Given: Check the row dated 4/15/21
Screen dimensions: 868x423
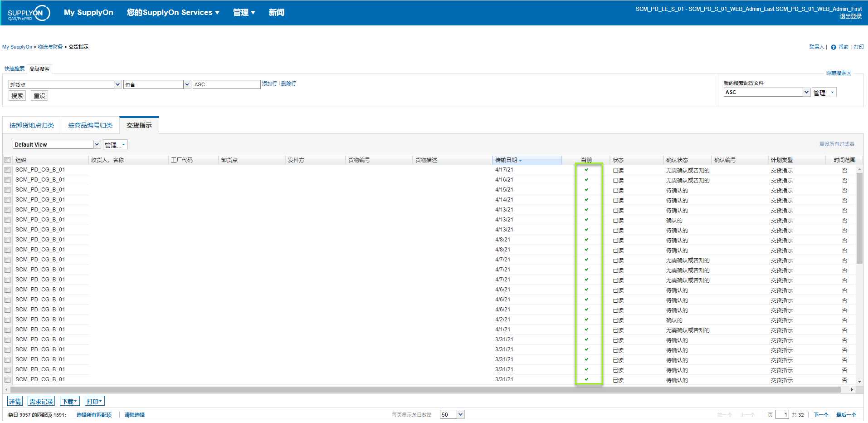Looking at the screenshot, I should pos(8,190).
